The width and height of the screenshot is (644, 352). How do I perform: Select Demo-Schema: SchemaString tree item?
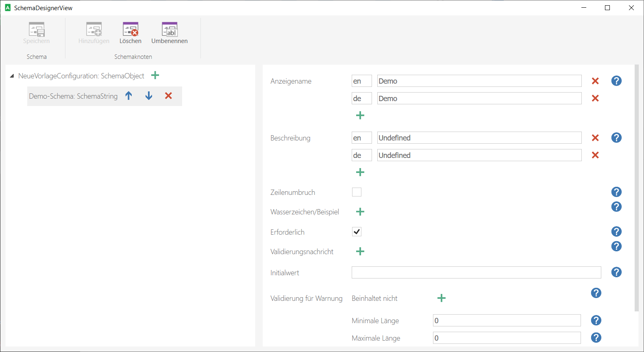click(x=73, y=96)
